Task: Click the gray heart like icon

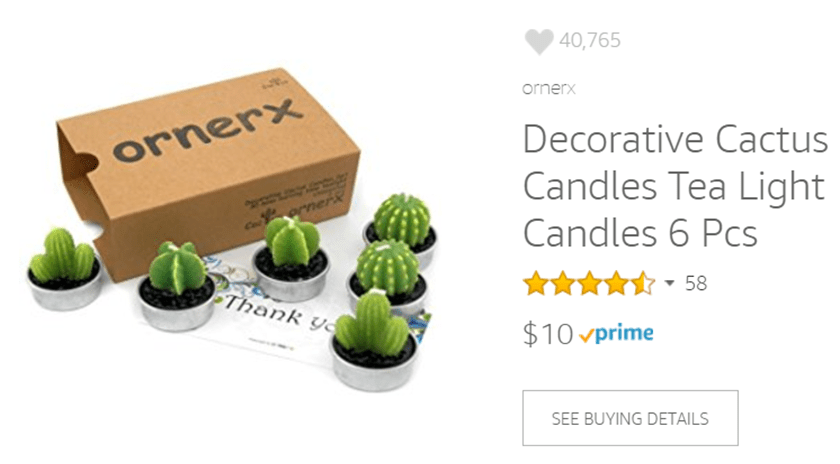Action: coord(539,41)
